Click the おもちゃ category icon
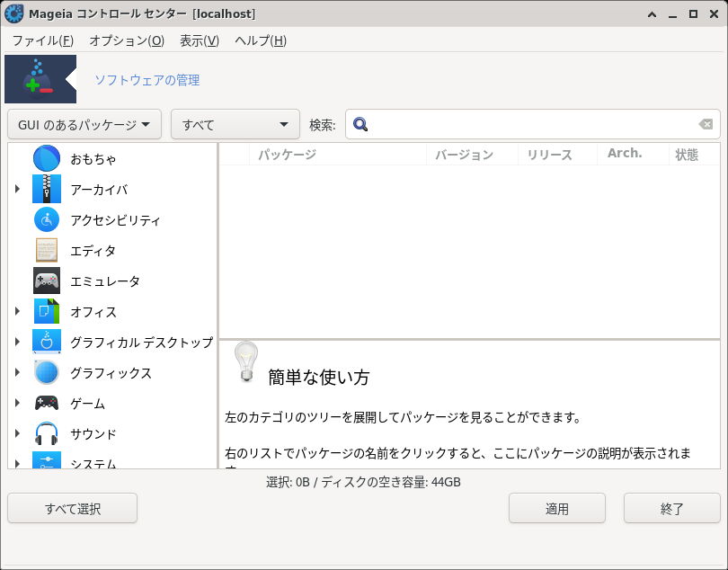Screen dimensions: 728x570 tap(47, 158)
